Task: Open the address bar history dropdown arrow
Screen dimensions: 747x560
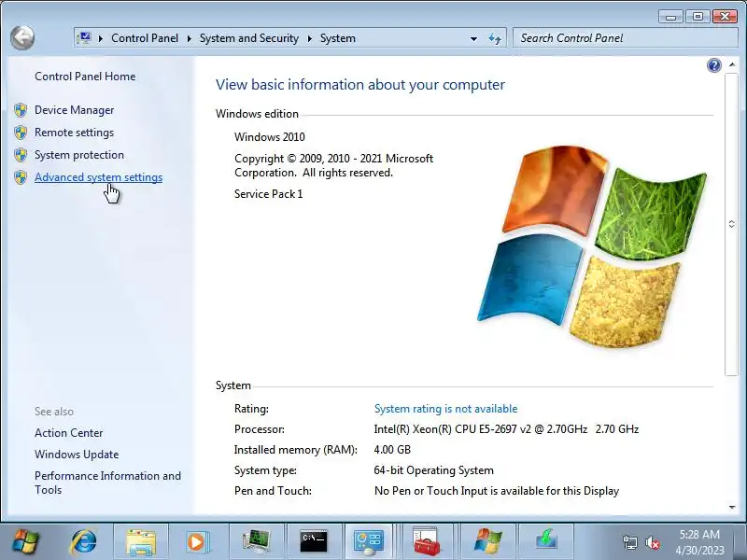Action: 473,38
